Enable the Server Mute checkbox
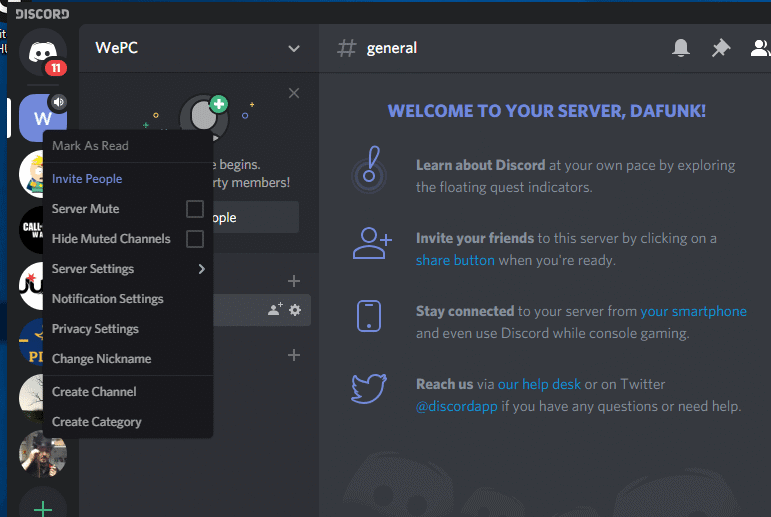 coord(195,209)
